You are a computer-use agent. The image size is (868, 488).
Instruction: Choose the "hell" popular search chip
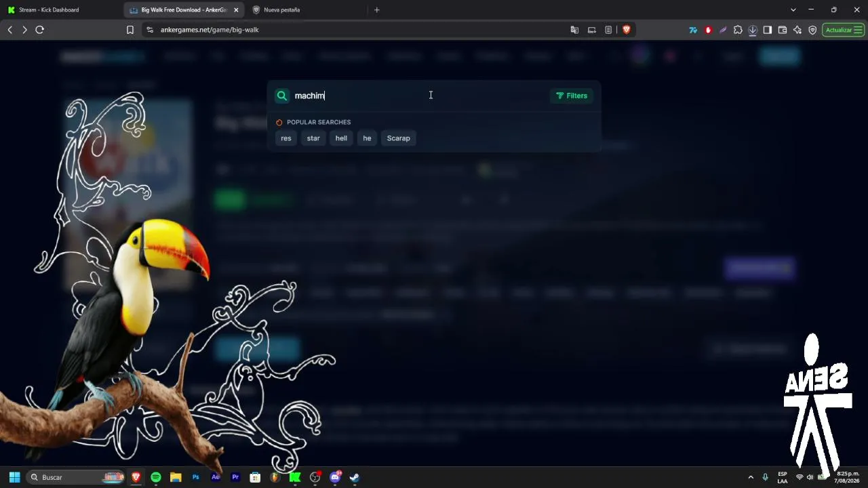coord(341,138)
